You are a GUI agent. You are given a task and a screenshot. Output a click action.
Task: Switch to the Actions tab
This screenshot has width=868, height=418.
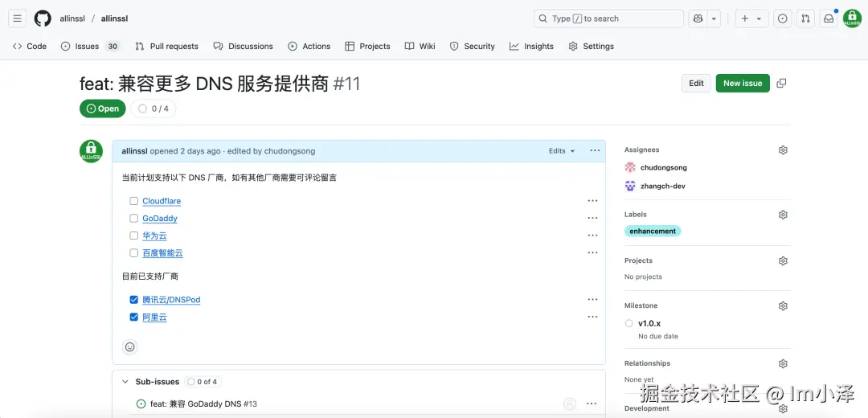click(309, 46)
